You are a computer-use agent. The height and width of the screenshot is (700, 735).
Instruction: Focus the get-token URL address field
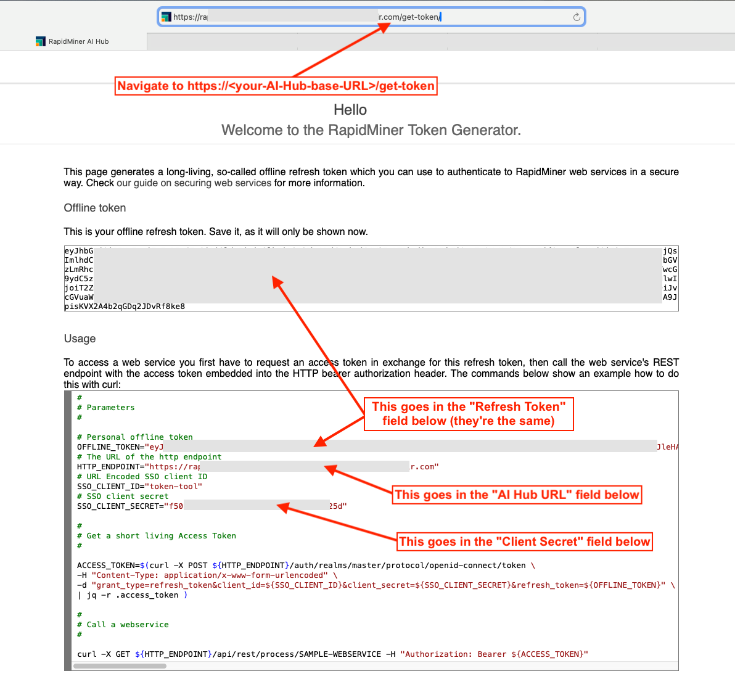370,17
